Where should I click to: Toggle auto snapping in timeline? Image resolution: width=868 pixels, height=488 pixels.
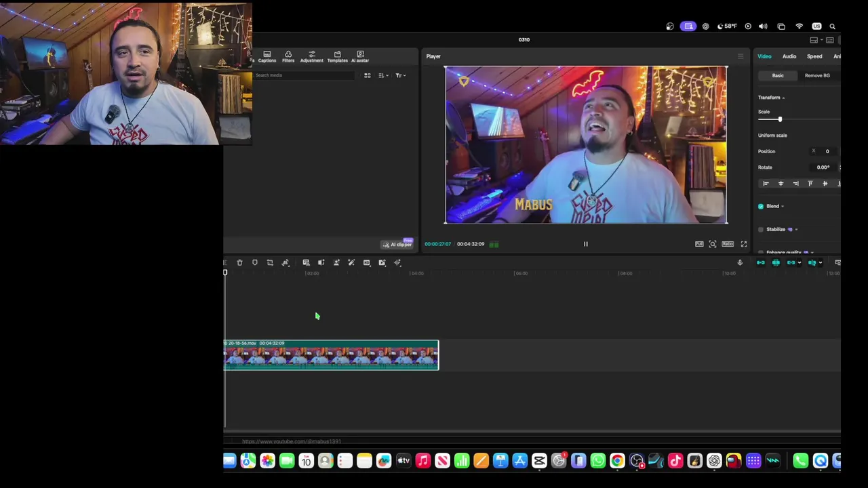(x=776, y=263)
